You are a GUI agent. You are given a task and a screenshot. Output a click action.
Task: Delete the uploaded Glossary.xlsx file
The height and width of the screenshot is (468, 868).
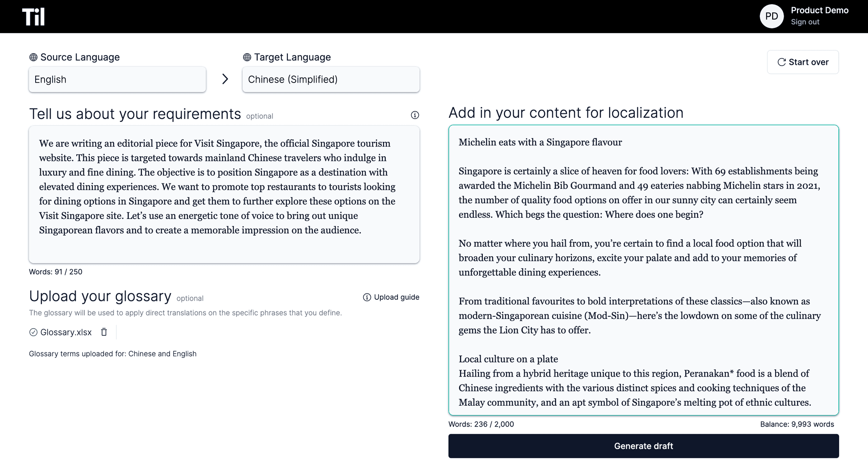[x=104, y=332]
